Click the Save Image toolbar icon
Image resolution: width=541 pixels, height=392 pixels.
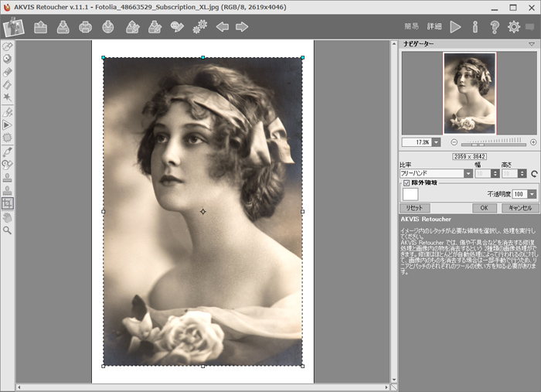[x=63, y=27]
